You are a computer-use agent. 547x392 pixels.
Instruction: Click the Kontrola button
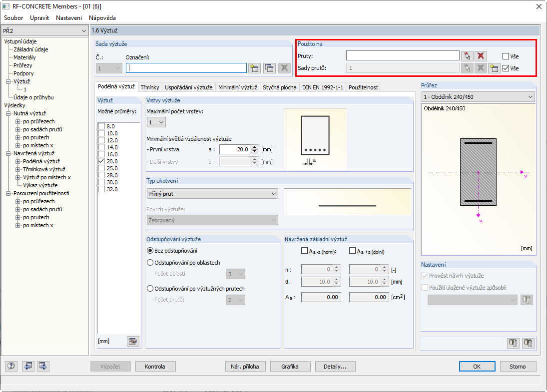155,366
